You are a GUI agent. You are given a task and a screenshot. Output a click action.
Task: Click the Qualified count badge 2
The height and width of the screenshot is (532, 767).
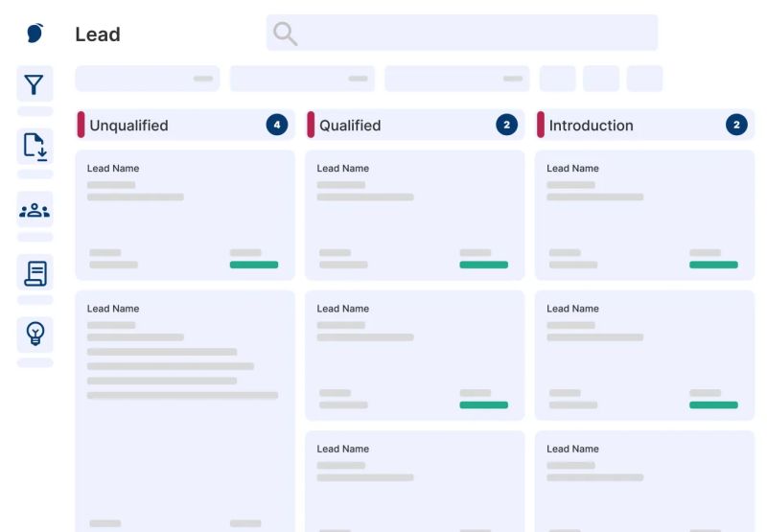pos(507,125)
